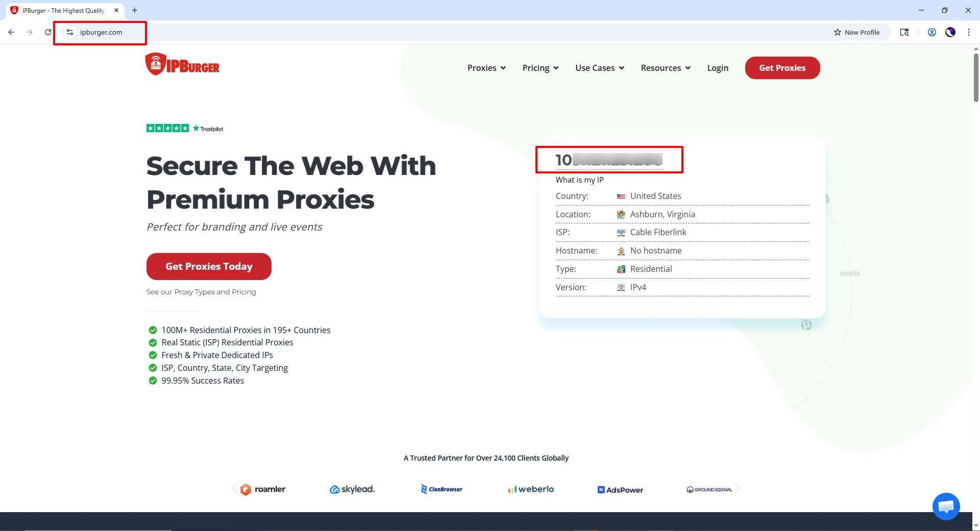Click the 99.95% Success Rates text

pyautogui.click(x=203, y=381)
